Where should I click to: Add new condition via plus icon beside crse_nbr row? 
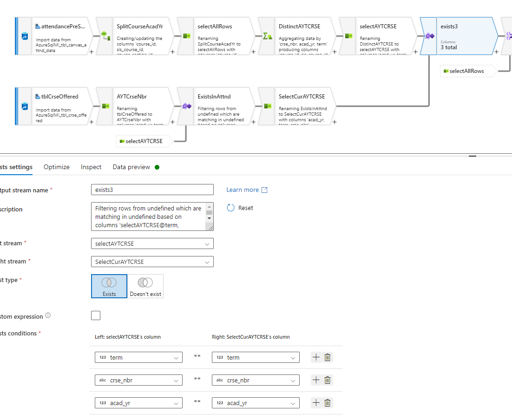pyautogui.click(x=316, y=380)
